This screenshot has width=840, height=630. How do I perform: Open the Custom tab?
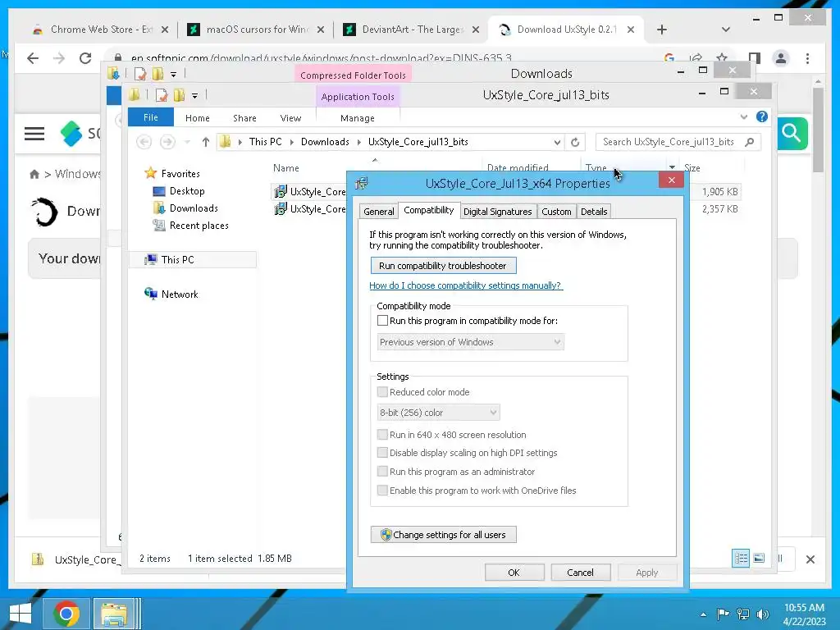[x=556, y=212]
